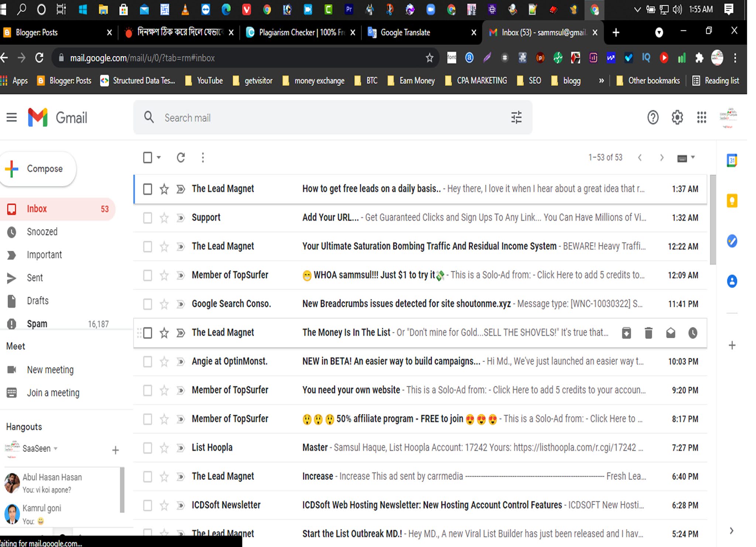Open input tools dropdown arrow
Viewport: 756px width, 547px height.
[693, 157]
